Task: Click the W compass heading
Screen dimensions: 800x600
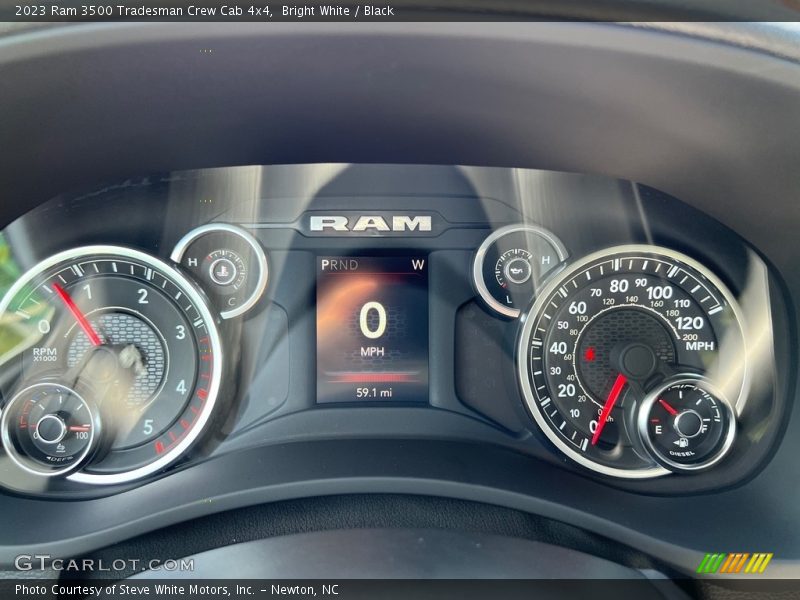Action: coord(418,265)
